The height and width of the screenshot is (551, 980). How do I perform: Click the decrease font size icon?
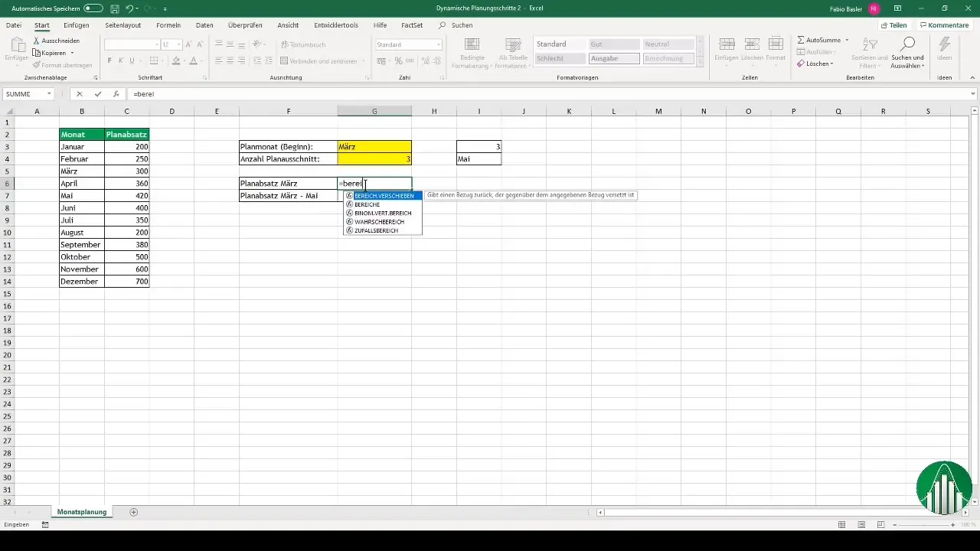pos(199,44)
